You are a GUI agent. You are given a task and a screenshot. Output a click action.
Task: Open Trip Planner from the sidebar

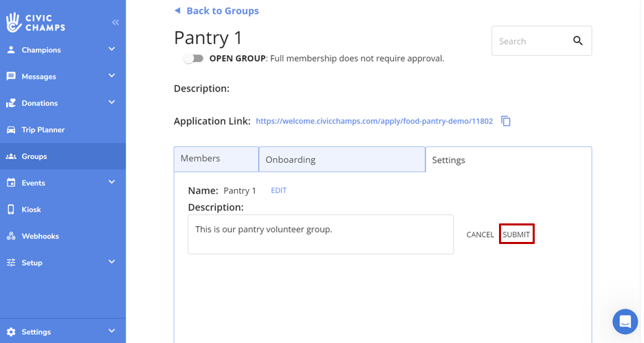(43, 130)
